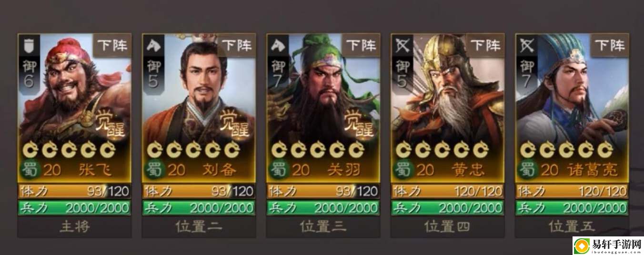Image resolution: width=644 pixels, height=255 pixels.
Task: Click the archer bow icon on 黄忠's card
Action: 402,46
